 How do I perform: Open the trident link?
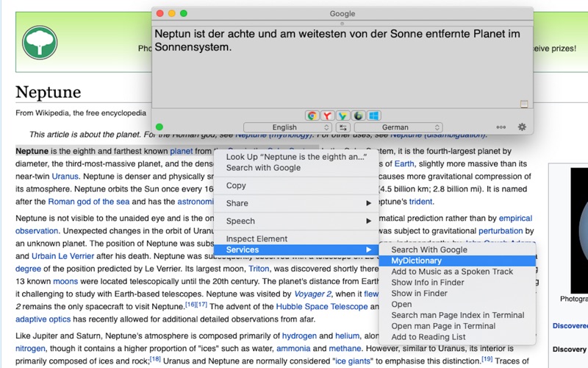point(420,202)
